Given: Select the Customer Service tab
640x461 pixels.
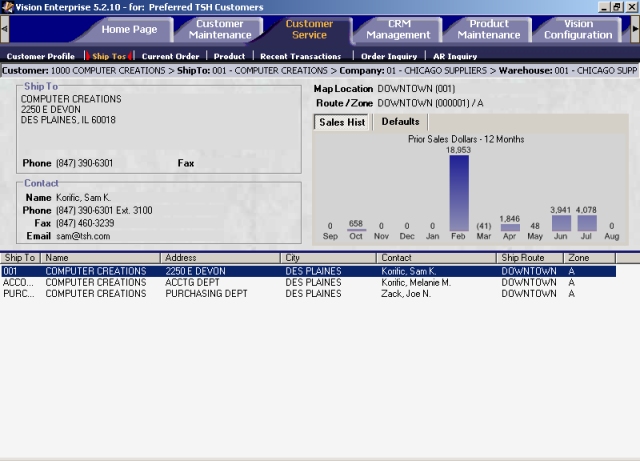Looking at the screenshot, I should click(x=309, y=29).
